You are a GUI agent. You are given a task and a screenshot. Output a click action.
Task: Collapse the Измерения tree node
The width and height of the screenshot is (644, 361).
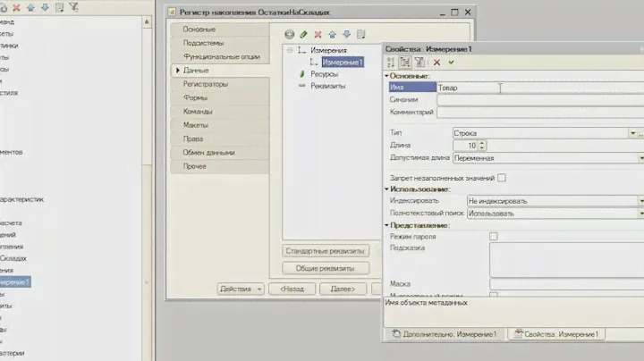(x=290, y=51)
